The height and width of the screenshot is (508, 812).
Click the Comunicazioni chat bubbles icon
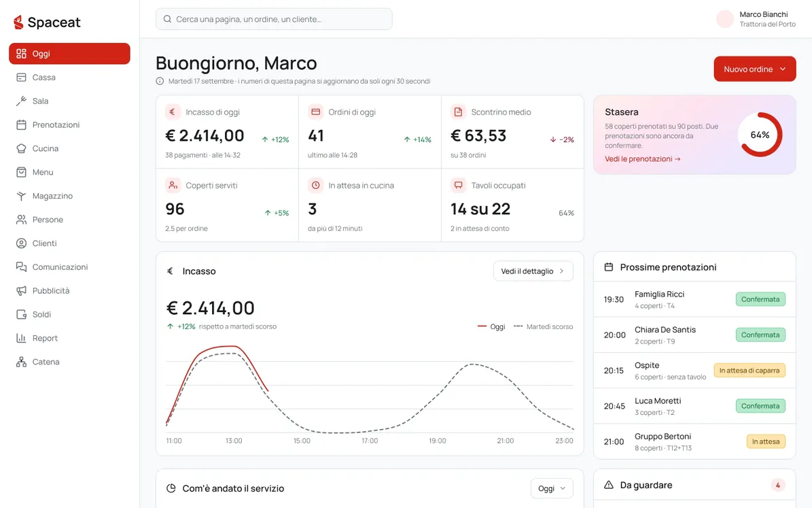tap(21, 267)
